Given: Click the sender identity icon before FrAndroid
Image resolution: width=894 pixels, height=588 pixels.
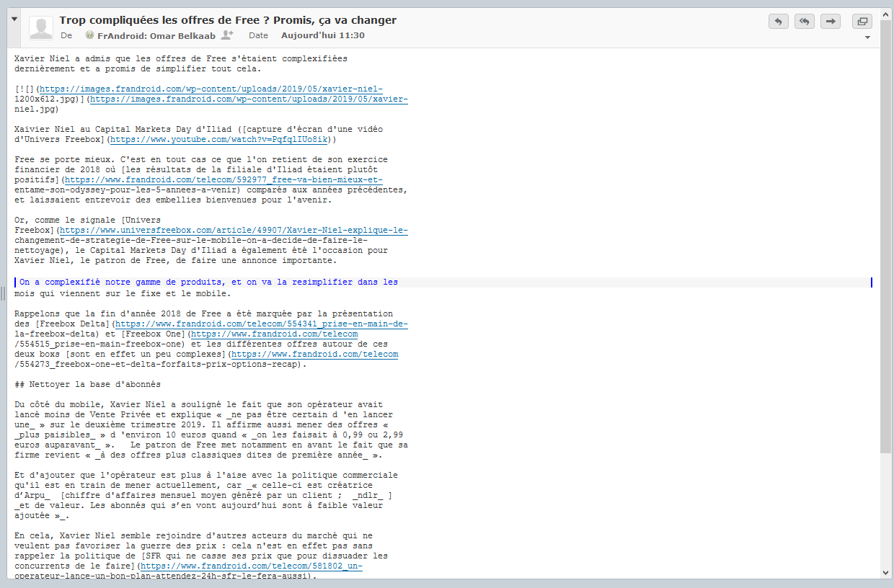Looking at the screenshot, I should (89, 35).
